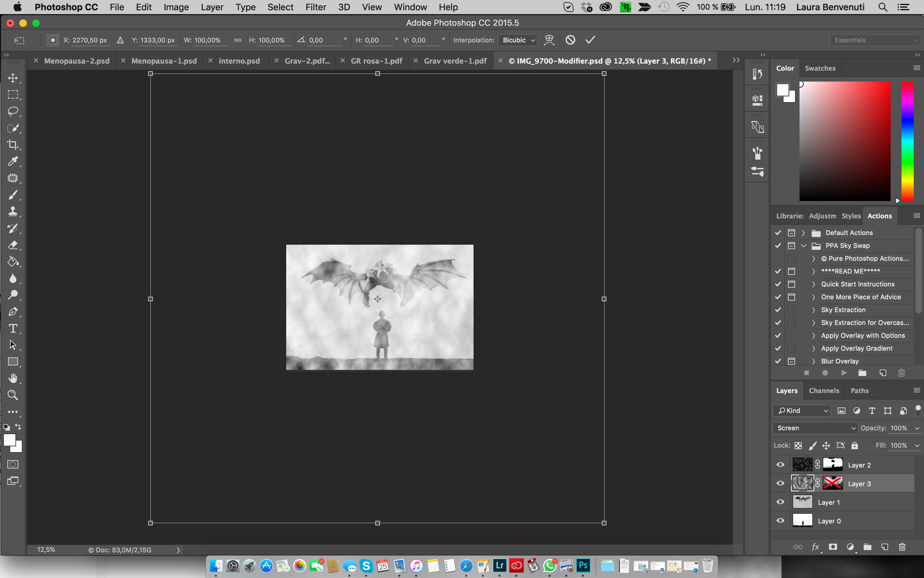
Task: Hide Layer 1 visibility eye
Action: click(x=781, y=502)
